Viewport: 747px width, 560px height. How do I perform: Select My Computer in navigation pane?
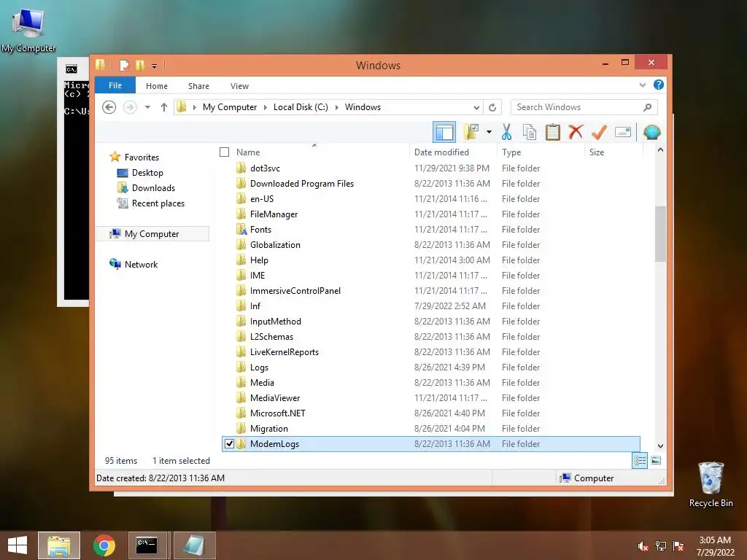pos(152,234)
